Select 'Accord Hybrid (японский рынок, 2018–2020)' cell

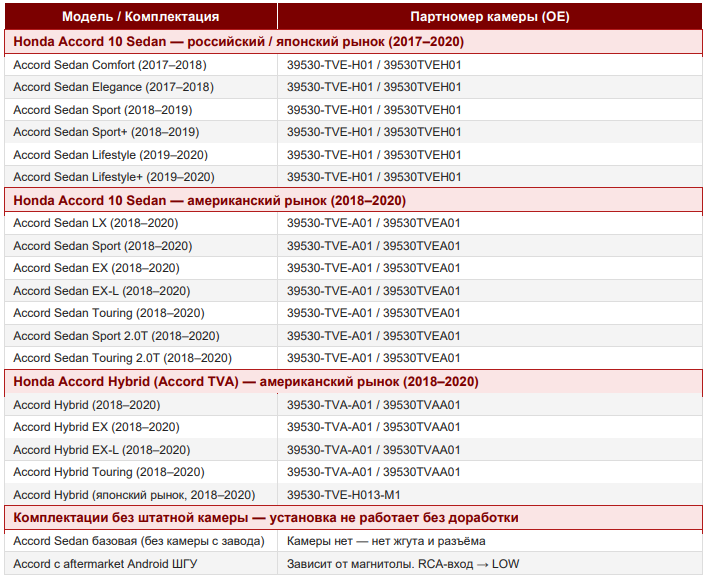pos(140,495)
